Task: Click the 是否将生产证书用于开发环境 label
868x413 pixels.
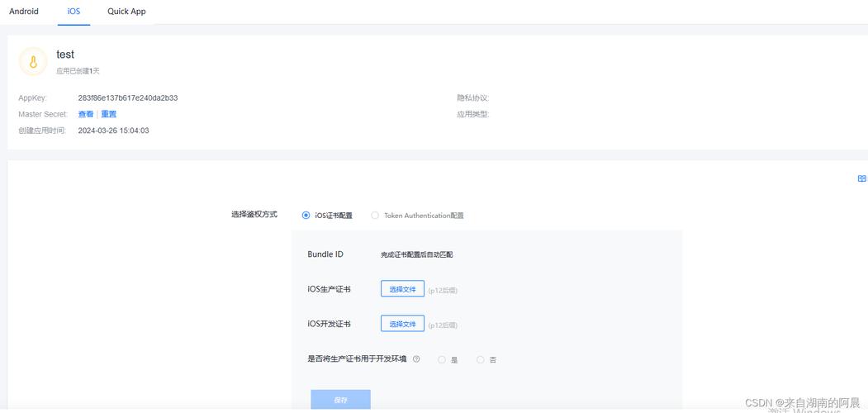Action: [357, 358]
